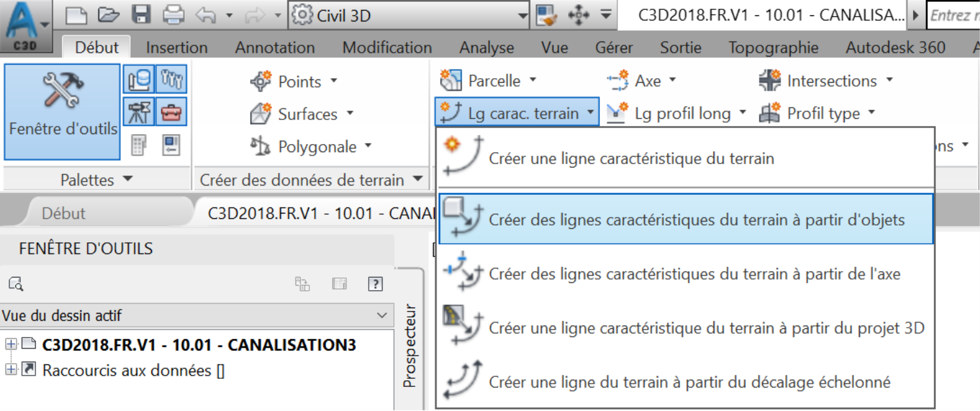Click the greyed tree-view icon in toolspace toolbar

[x=303, y=284]
